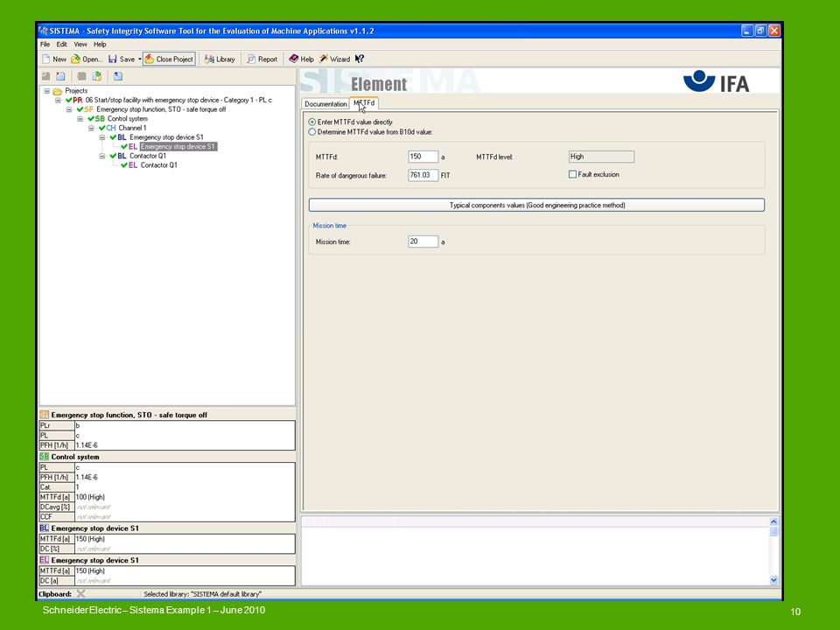Open the View menu
The image size is (840, 630).
coord(80,45)
